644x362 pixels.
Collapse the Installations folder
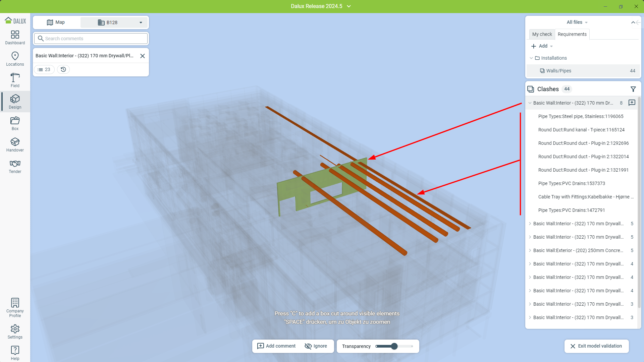pos(531,58)
